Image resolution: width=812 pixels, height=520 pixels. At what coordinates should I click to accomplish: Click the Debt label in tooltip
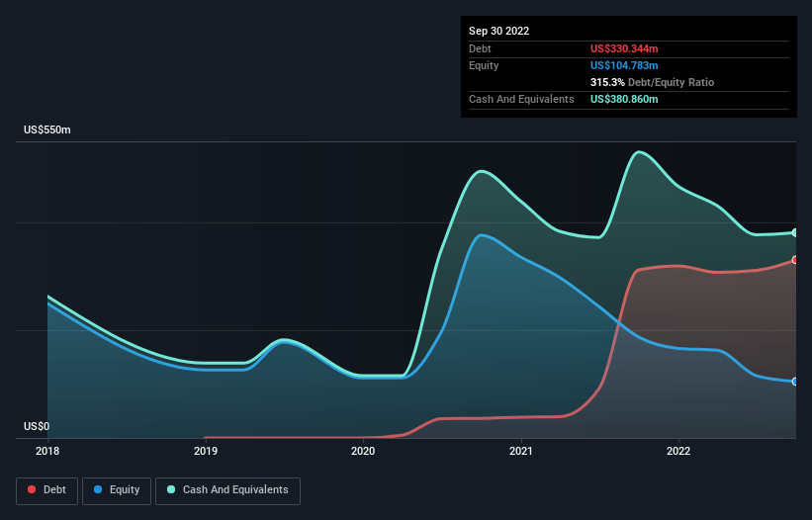(480, 48)
